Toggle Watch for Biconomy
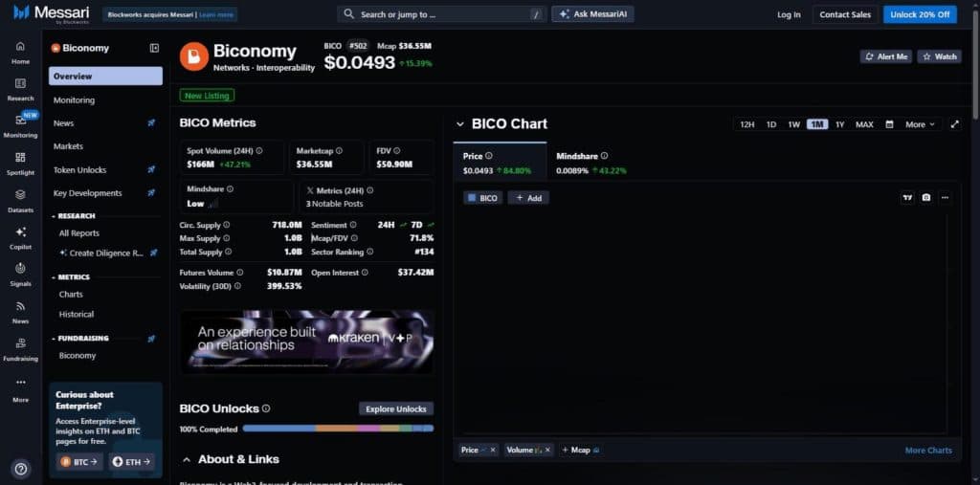Viewport: 980px width, 485px height. 940,56
